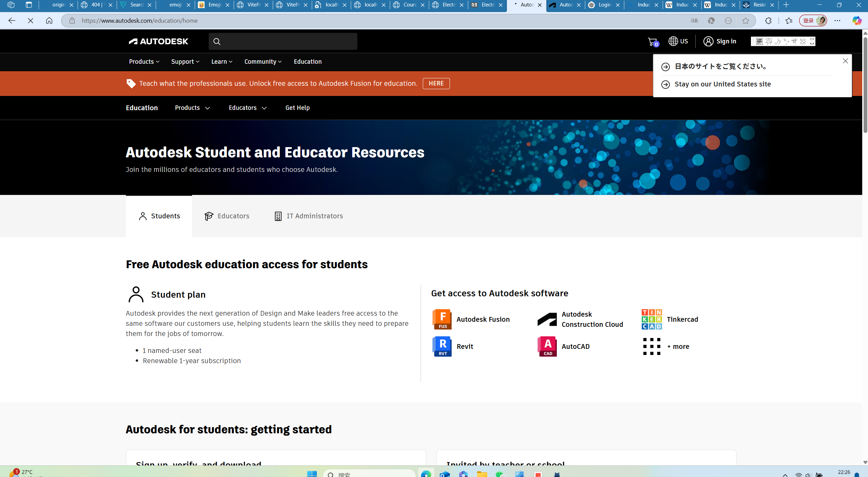The width and height of the screenshot is (868, 477).
Task: View site information lock icon
Action: [x=72, y=21]
